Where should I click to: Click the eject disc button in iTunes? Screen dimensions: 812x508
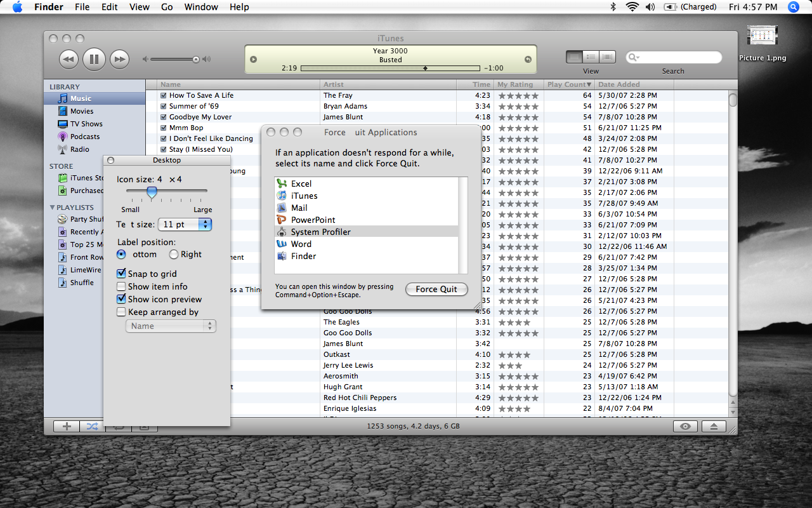tap(714, 426)
